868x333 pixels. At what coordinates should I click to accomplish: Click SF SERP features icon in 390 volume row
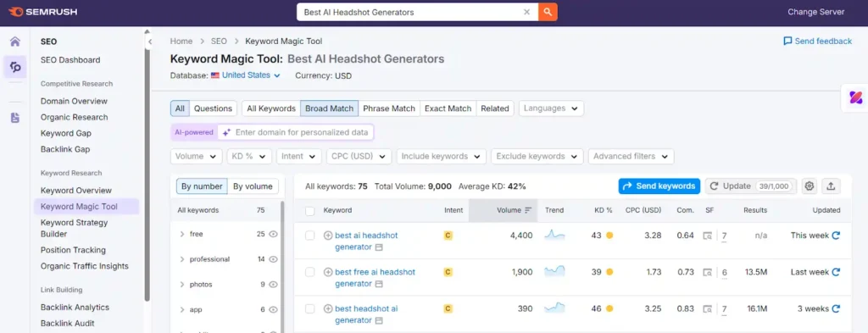point(708,308)
